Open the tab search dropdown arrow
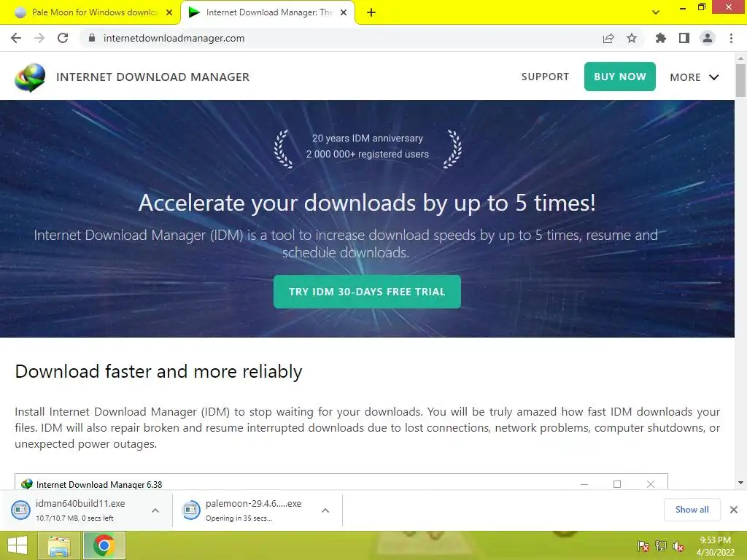747x560 pixels. (656, 12)
